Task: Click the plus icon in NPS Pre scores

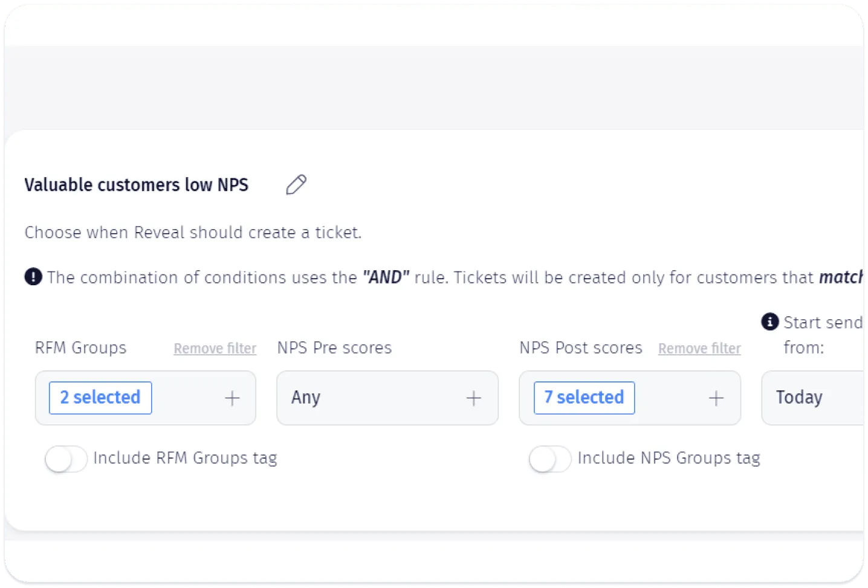Action: point(474,398)
